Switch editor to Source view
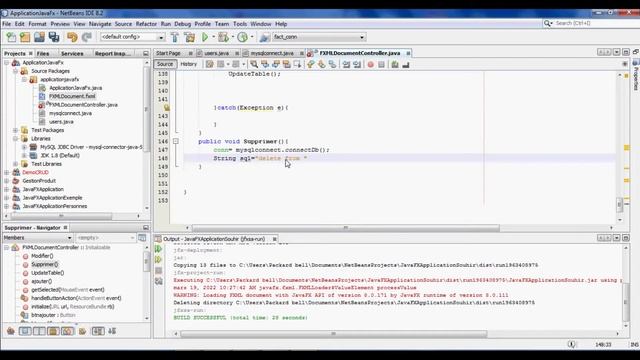Screen dimensions: 640x360 [x=165, y=64]
